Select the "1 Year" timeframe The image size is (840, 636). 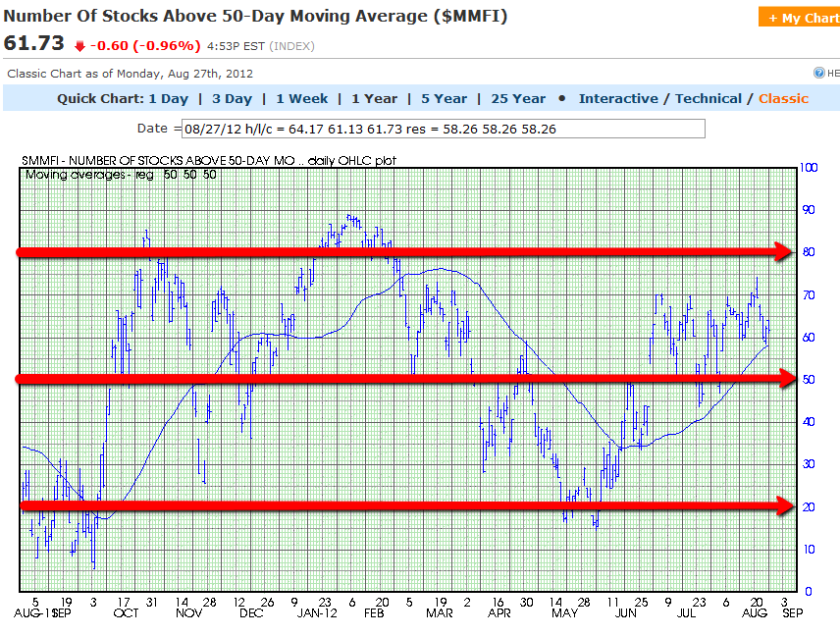375,98
